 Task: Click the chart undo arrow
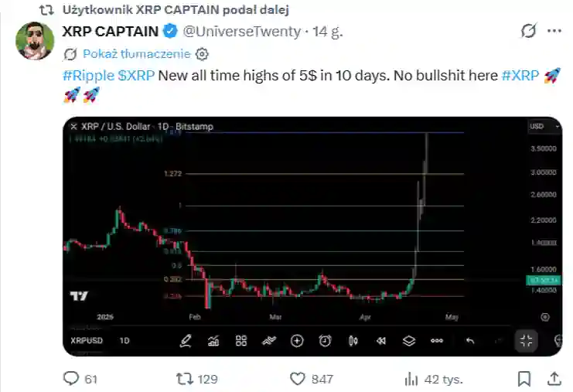coord(470,340)
